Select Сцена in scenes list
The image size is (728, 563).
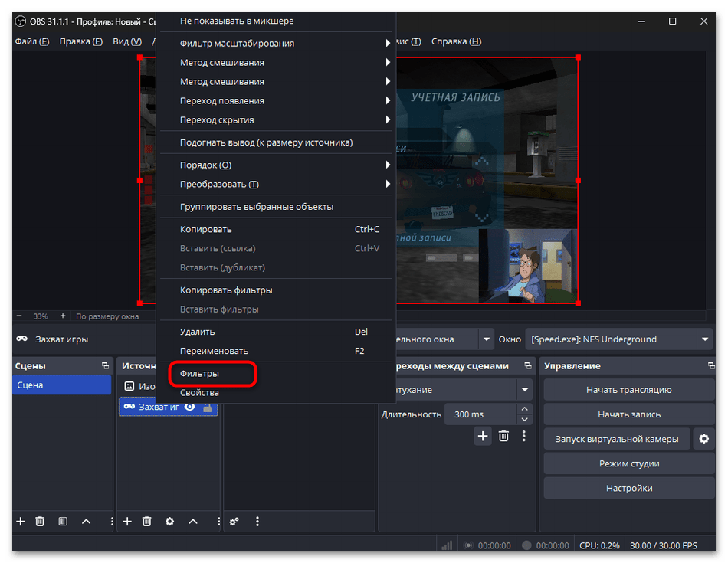62,385
